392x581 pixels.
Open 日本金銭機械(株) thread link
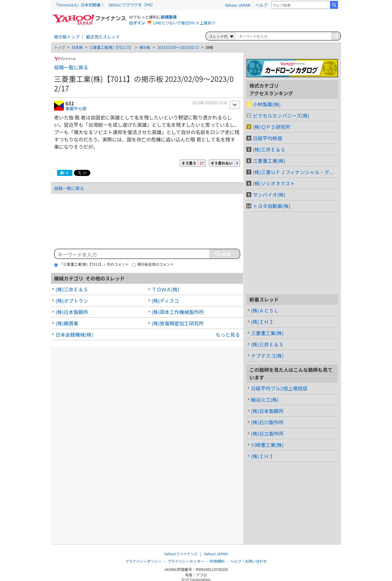tap(74, 335)
